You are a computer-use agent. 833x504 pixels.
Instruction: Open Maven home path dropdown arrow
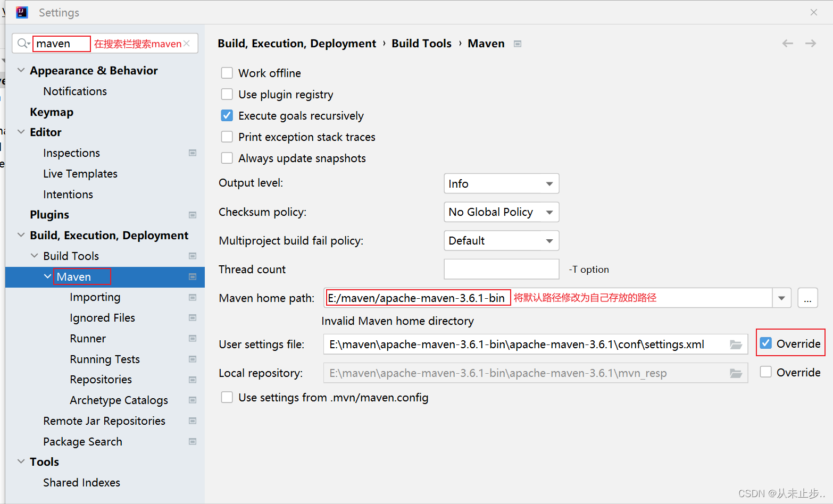point(782,298)
